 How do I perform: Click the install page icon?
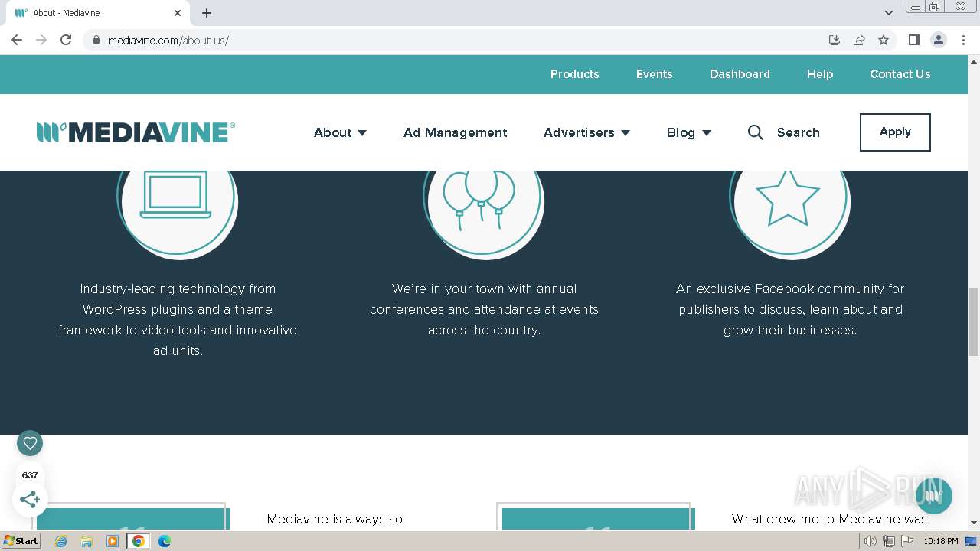tap(835, 40)
